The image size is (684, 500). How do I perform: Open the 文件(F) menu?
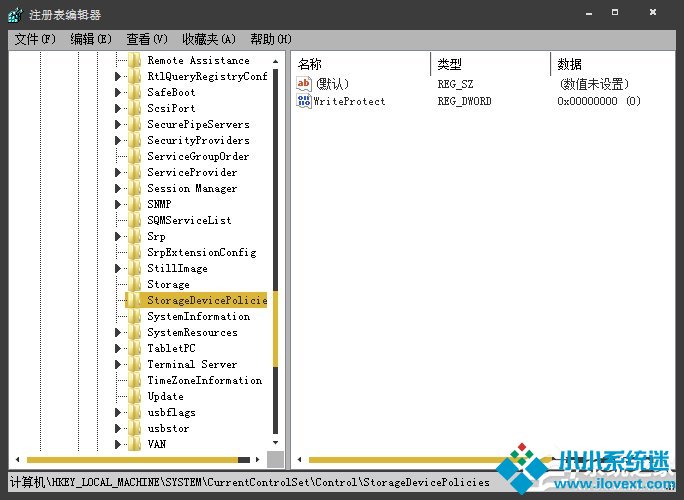point(35,39)
